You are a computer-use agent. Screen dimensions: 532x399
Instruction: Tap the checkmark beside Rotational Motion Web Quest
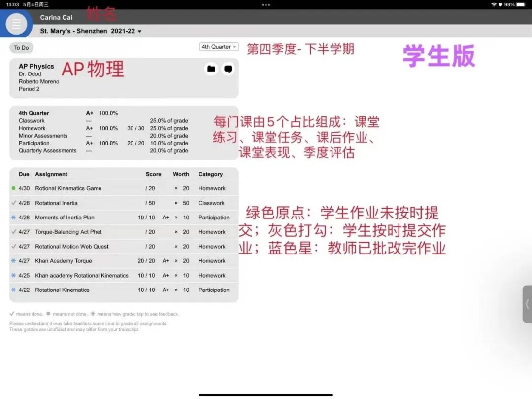[14, 246]
